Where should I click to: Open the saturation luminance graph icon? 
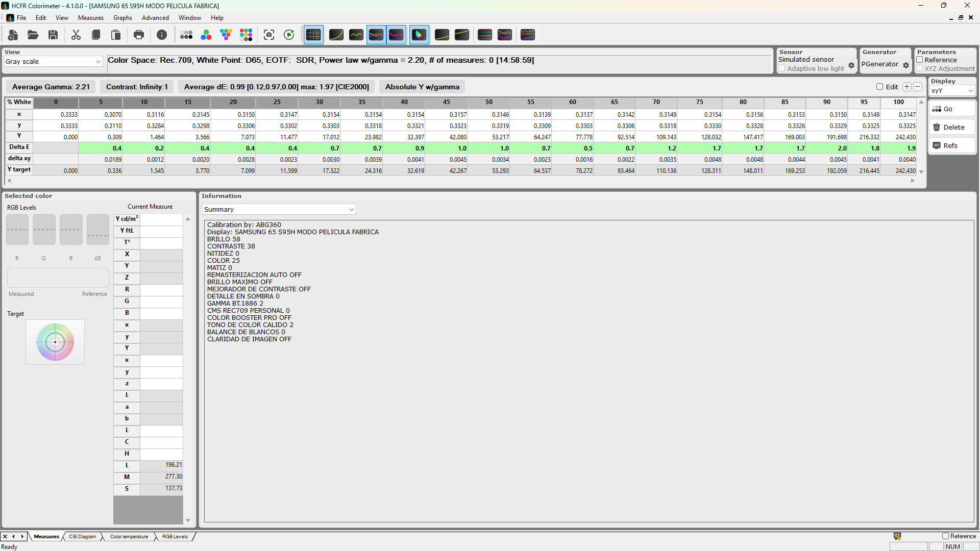point(485,35)
